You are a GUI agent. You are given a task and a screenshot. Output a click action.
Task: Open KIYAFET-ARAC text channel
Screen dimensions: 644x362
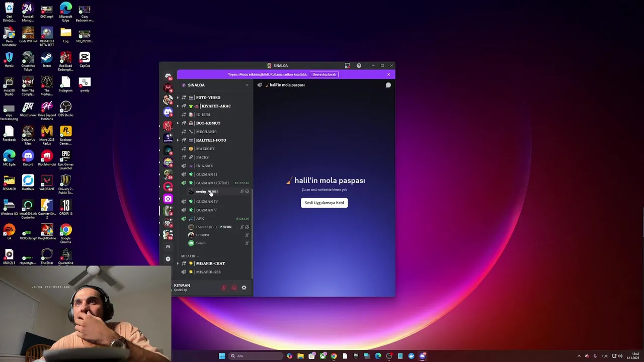[214, 106]
